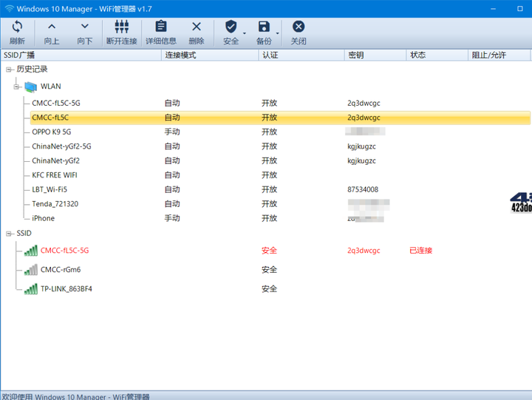The width and height of the screenshot is (532, 400).
Task: Click the WiFi app icon in title bar
Action: 10,8
